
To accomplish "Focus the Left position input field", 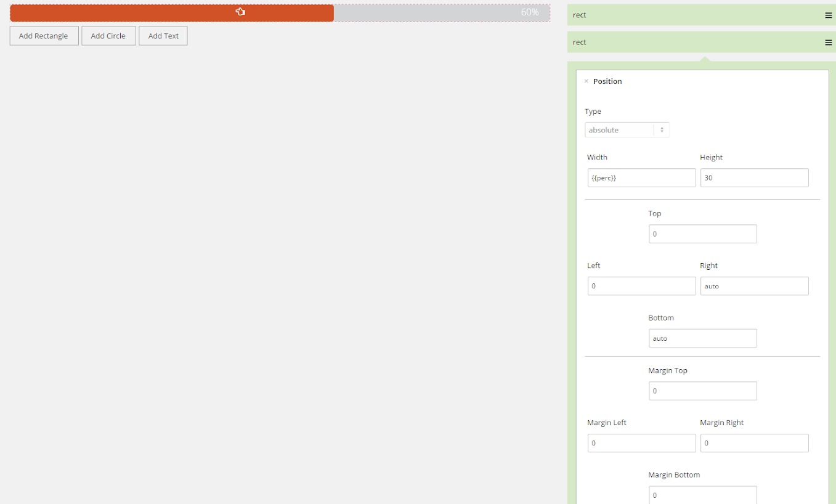I will click(641, 286).
